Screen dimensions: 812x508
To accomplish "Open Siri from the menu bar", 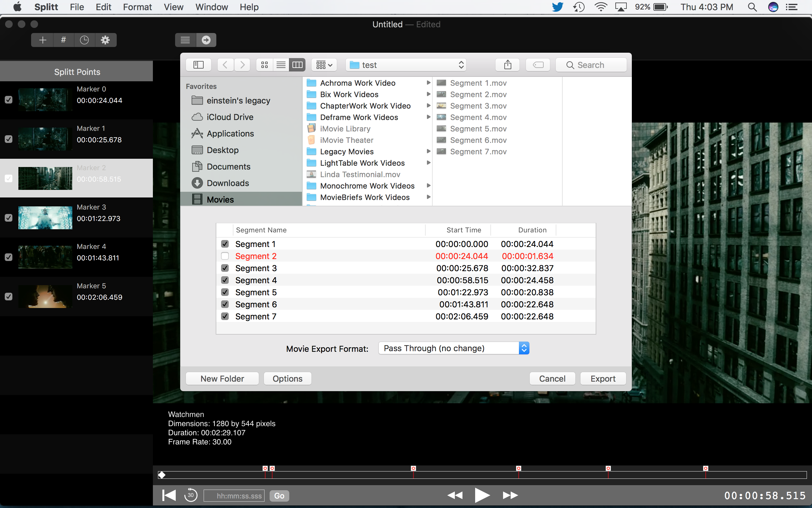I will (x=773, y=7).
